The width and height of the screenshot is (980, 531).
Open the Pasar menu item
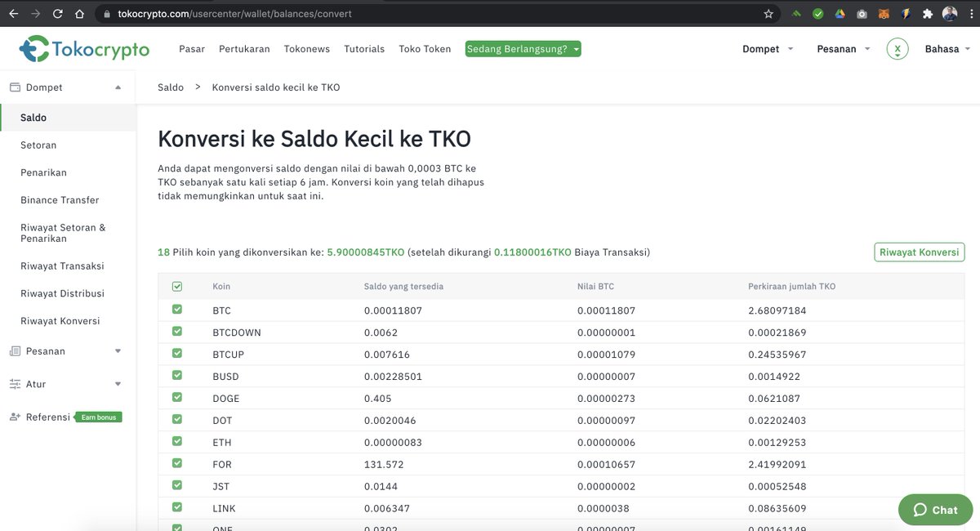point(192,49)
